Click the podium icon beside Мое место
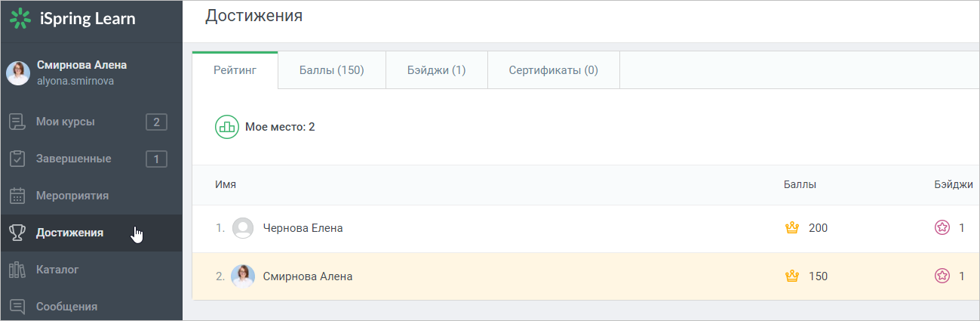This screenshot has width=980, height=321. coord(227,127)
